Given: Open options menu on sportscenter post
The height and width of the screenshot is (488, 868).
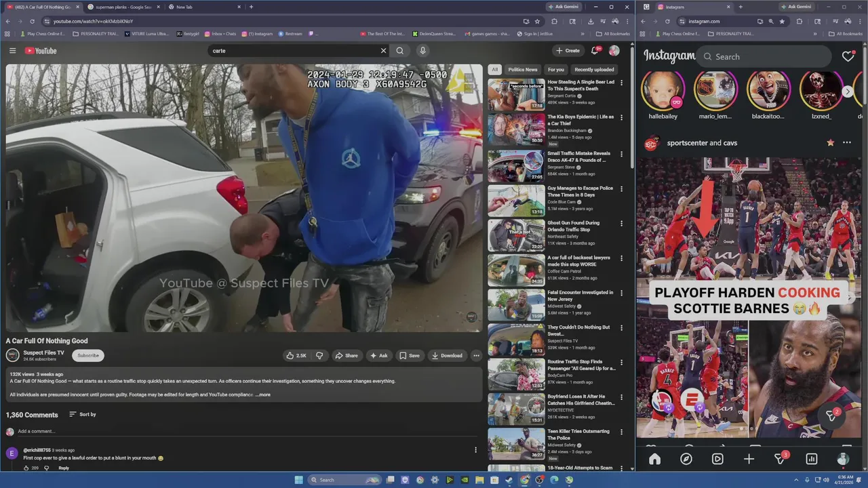Looking at the screenshot, I should tap(847, 143).
